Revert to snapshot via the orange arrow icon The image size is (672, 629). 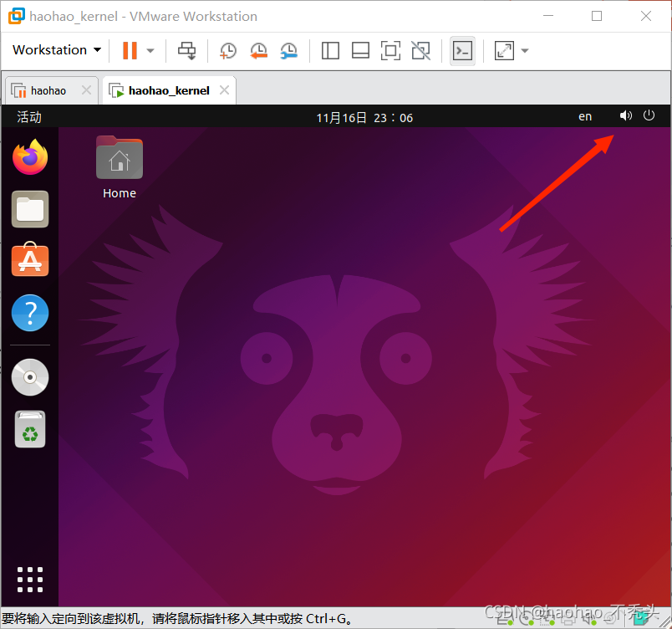point(258,50)
